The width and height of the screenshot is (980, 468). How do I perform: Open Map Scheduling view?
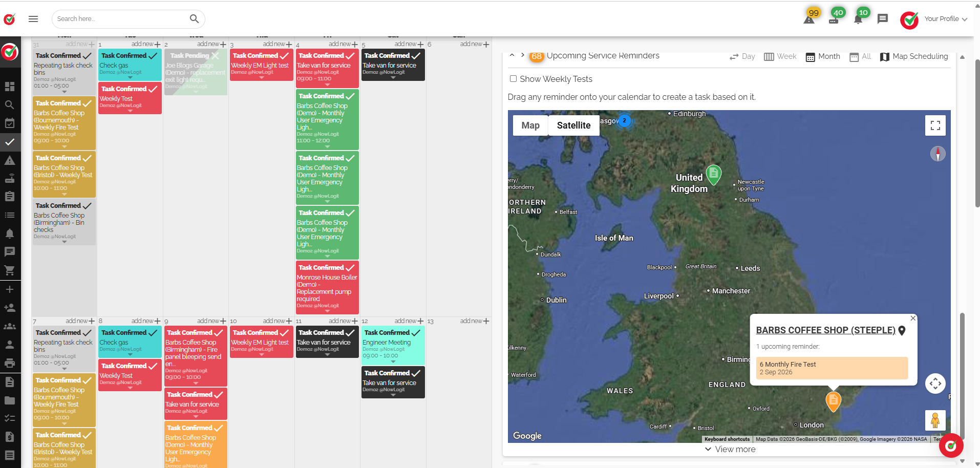[x=914, y=56]
